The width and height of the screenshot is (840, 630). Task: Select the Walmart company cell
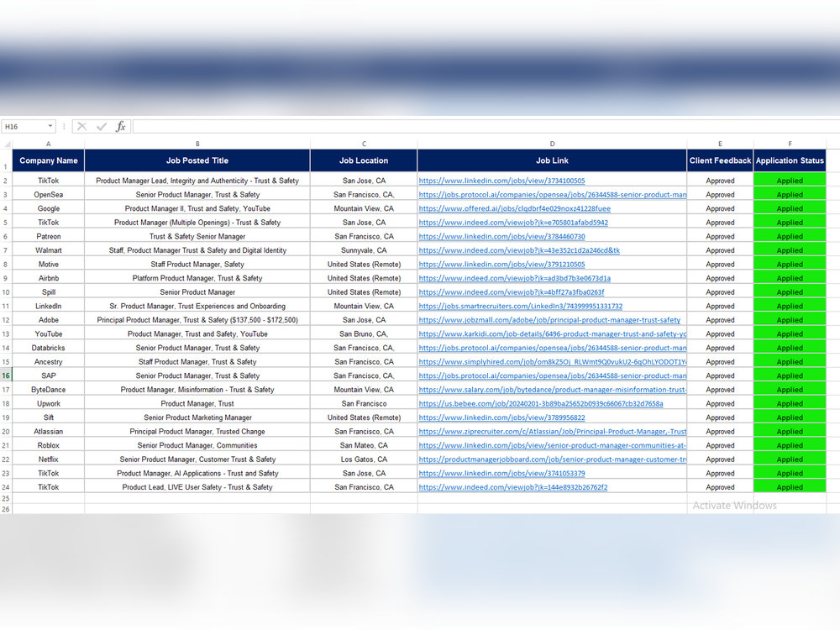(x=48, y=250)
